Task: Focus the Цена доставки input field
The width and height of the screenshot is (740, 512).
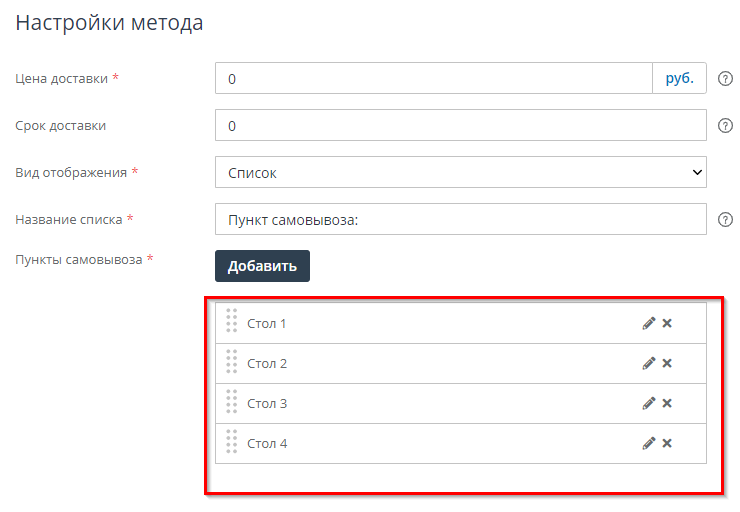Action: click(x=433, y=78)
